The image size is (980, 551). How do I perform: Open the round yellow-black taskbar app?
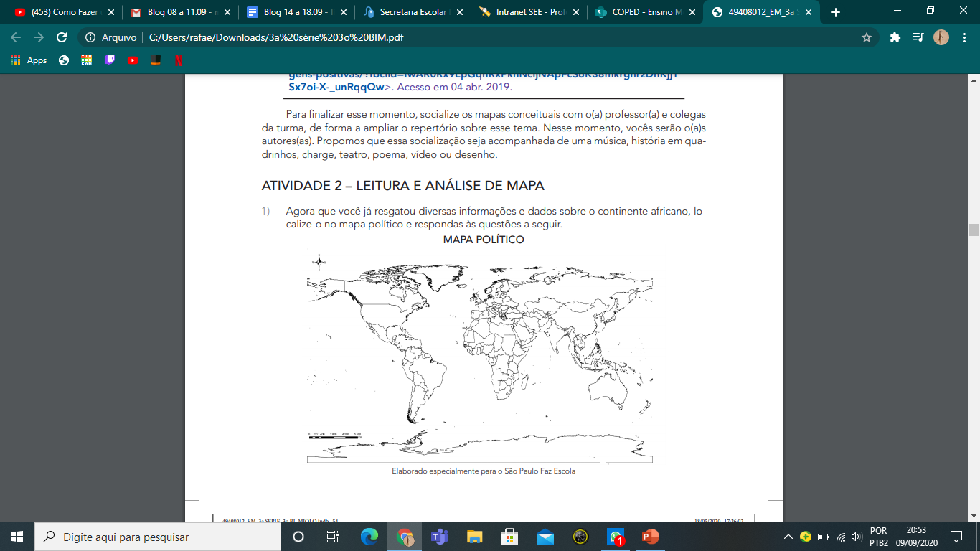[x=580, y=537]
